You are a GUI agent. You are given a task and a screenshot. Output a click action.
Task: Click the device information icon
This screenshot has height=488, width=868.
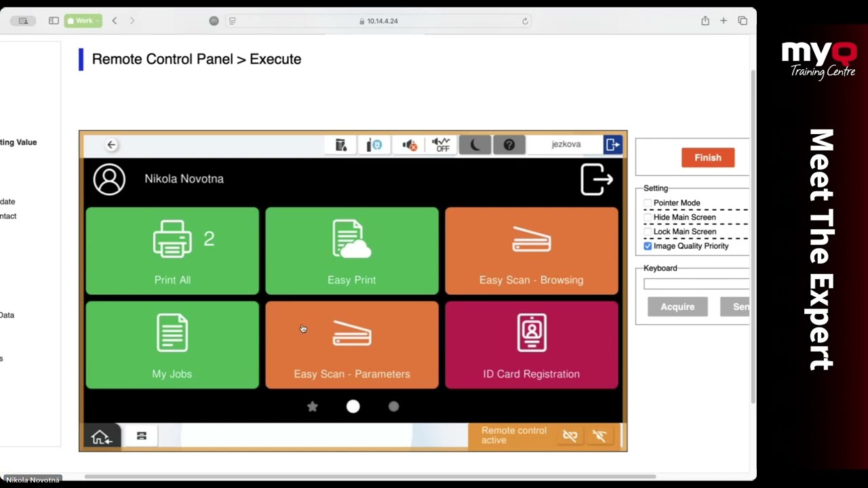tap(374, 145)
